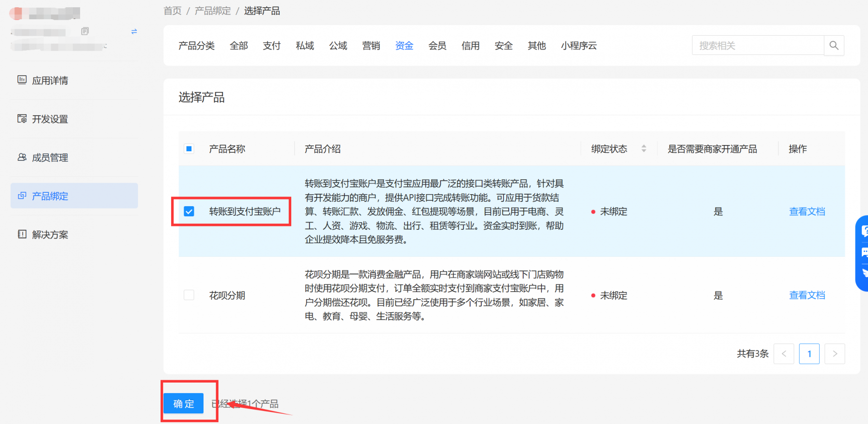This screenshot has height=424, width=868.
Task: Select the 私域 category tab
Action: click(x=305, y=46)
